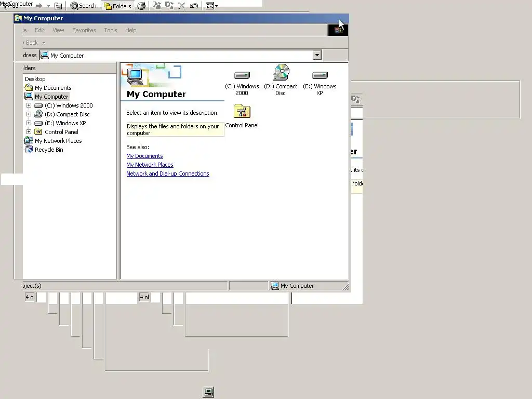532x399 pixels.
Task: Open the Favorites menu
Action: [84, 30]
